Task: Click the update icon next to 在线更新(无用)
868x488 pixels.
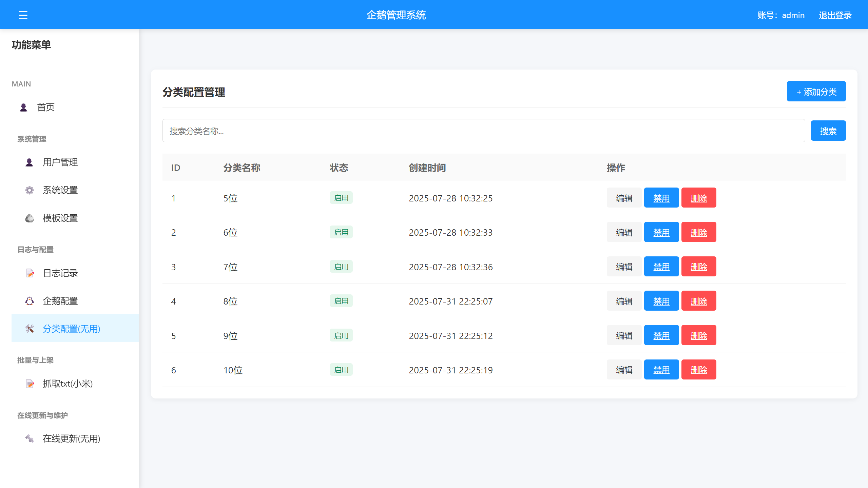Action: (30, 438)
